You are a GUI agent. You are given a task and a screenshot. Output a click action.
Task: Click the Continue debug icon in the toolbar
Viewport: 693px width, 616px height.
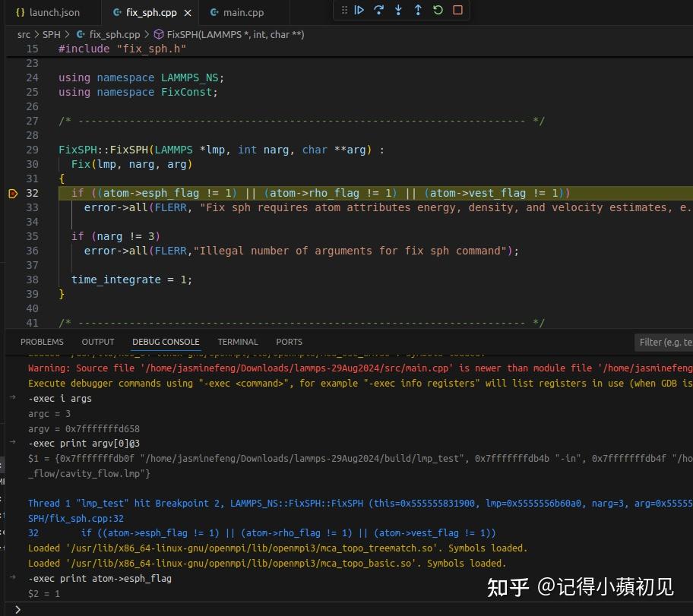(359, 10)
